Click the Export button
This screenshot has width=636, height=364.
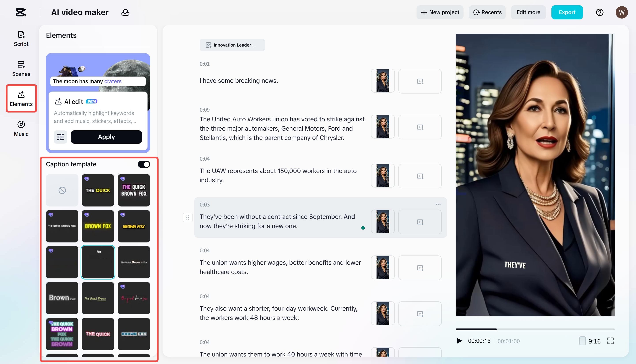[567, 12]
